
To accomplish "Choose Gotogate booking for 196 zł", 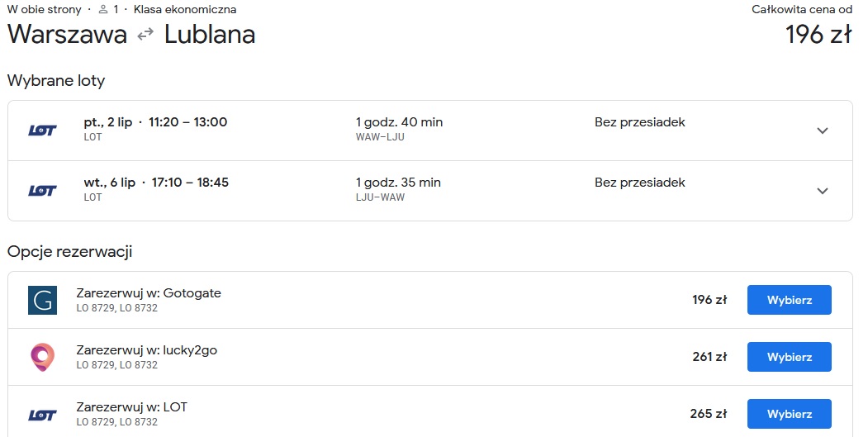I will pyautogui.click(x=790, y=300).
